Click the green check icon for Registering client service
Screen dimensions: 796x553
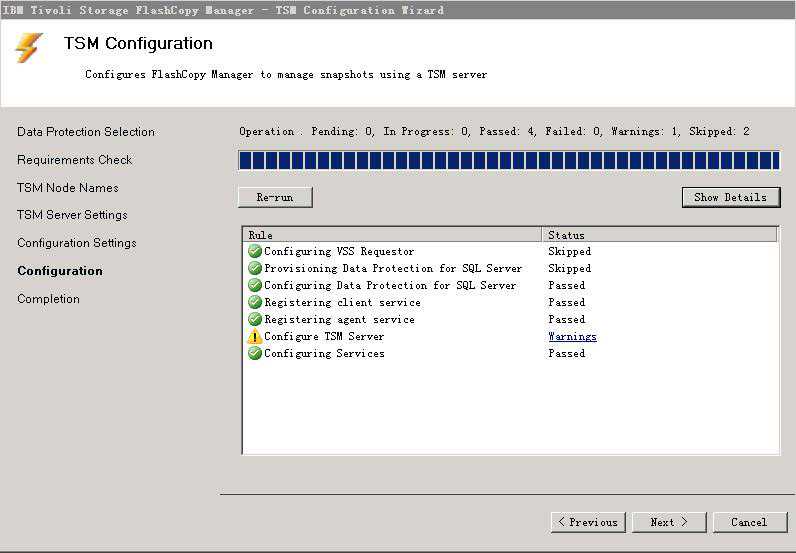pos(254,303)
